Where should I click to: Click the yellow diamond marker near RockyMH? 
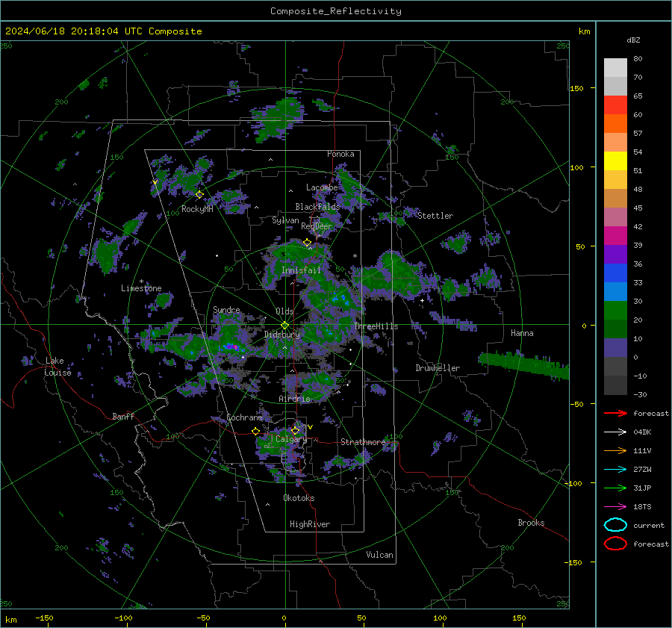click(x=199, y=195)
